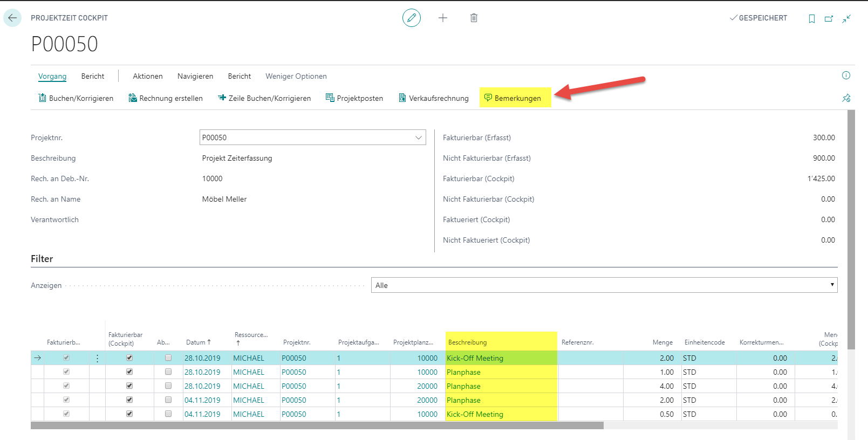Click the Projektaufga... column header
Viewport: 868px width, 440px height.
tap(359, 342)
